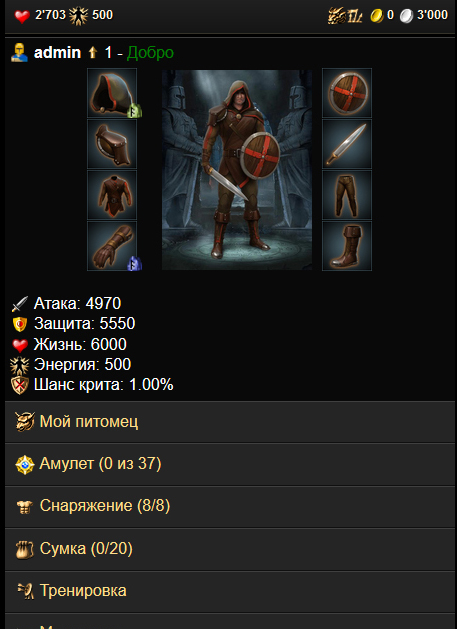The image size is (457, 629).
Task: Click the gold coin balance icon
Action: pyautogui.click(x=376, y=16)
